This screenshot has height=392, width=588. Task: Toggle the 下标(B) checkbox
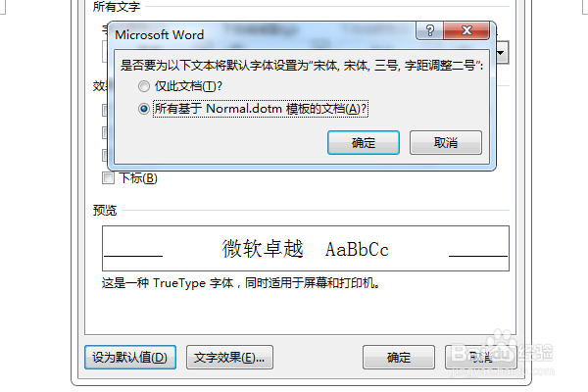108,177
